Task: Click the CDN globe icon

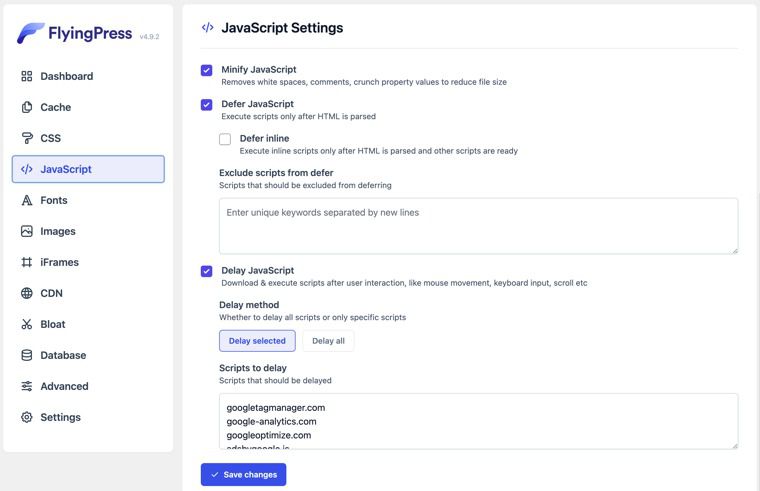Action: coord(27,293)
